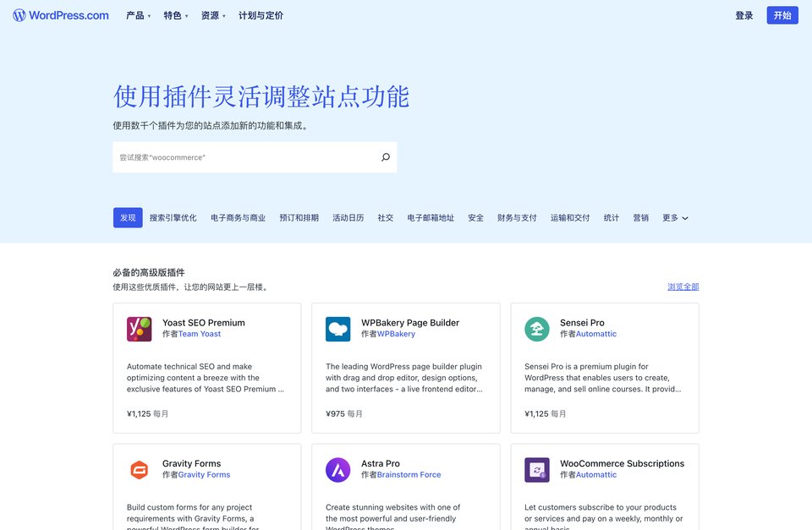Click the WordPress.com logo
812x530 pixels.
pos(61,15)
